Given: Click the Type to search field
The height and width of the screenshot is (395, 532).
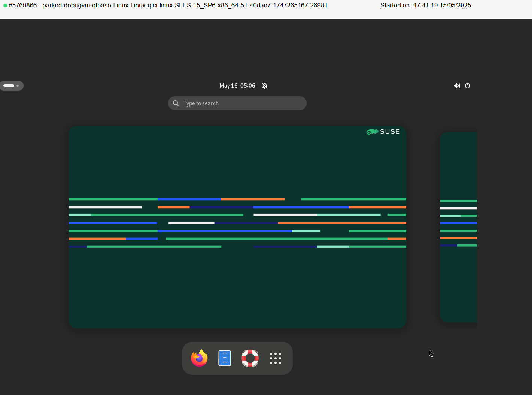Looking at the screenshot, I should click(237, 103).
